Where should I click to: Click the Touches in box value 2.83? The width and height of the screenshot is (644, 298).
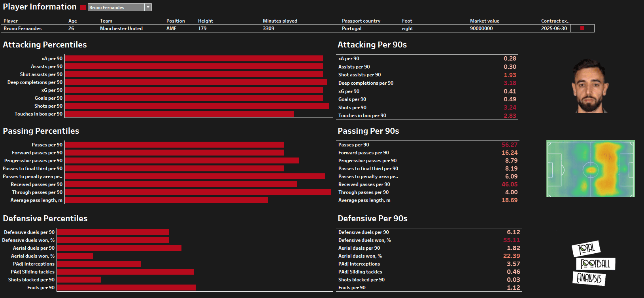510,116
